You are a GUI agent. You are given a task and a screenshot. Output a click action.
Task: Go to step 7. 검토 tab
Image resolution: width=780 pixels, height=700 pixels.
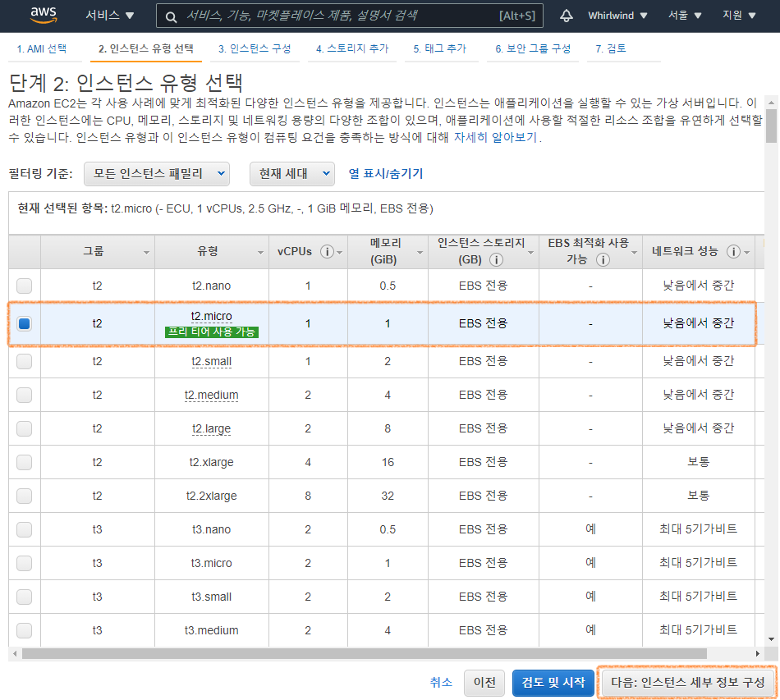pyautogui.click(x=611, y=48)
